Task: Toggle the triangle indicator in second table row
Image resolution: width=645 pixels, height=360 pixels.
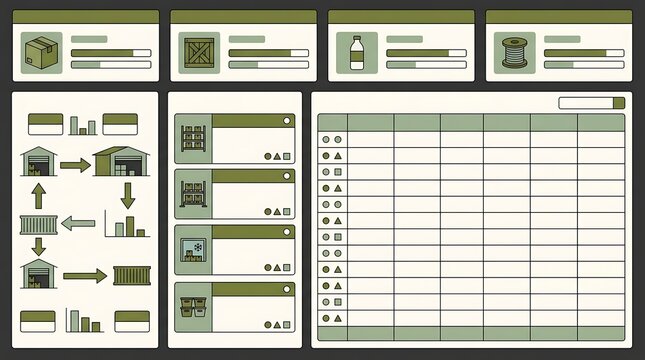Action: pos(338,156)
